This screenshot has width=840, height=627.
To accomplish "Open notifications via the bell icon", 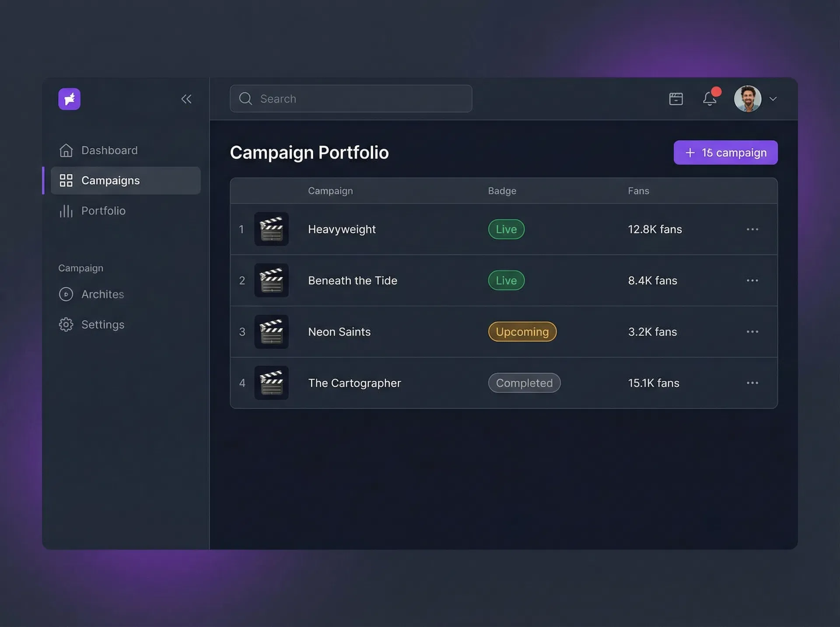I will 710,99.
